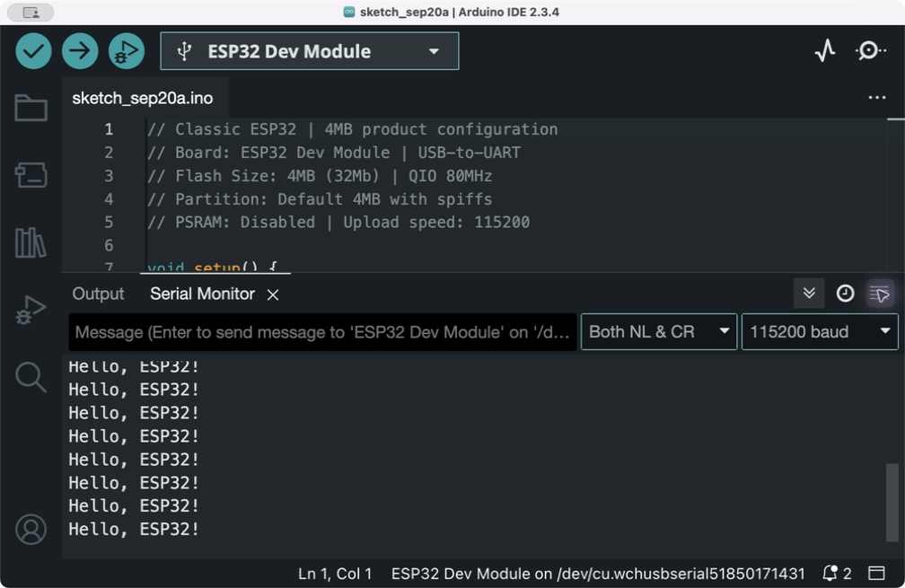Click the window title bar picture-in-picture icon
The image size is (905, 588).
pyautogui.click(x=31, y=12)
